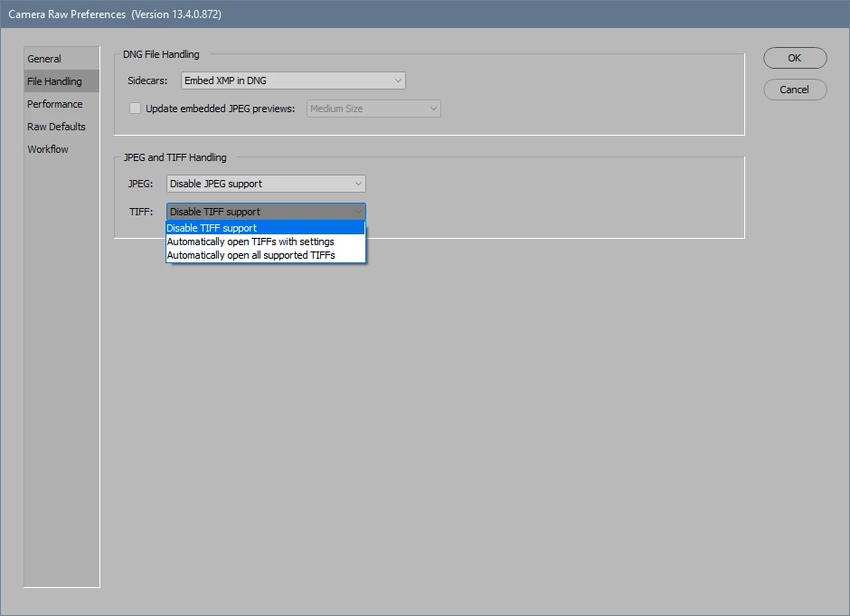Image resolution: width=850 pixels, height=616 pixels.
Task: Go to the Raw Defaults tab
Action: point(61,127)
